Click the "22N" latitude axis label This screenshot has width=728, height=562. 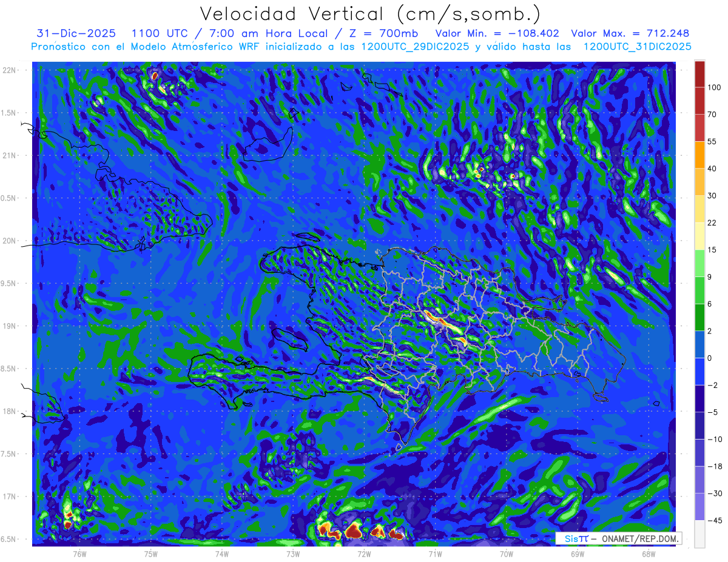click(9, 70)
